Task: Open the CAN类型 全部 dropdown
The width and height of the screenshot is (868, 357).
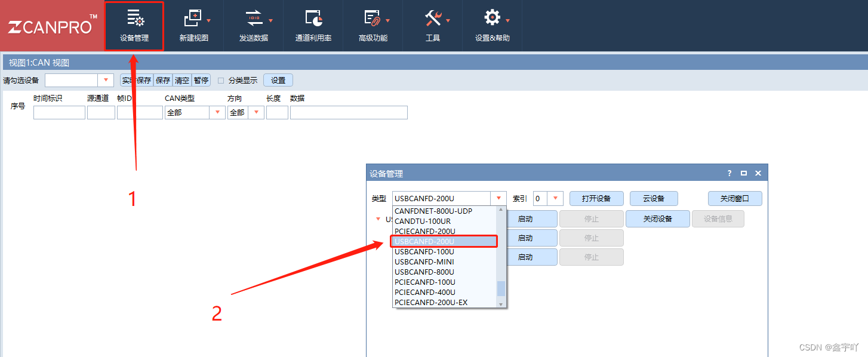Action: (217, 112)
